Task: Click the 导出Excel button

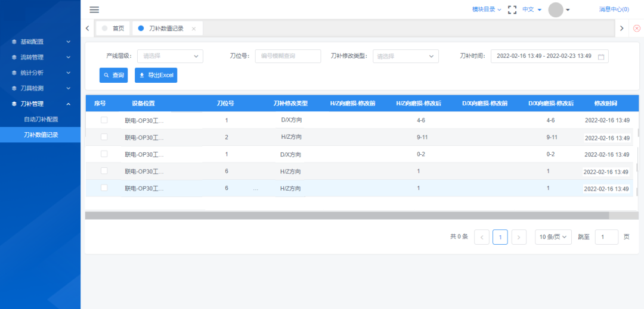Action: (156, 76)
